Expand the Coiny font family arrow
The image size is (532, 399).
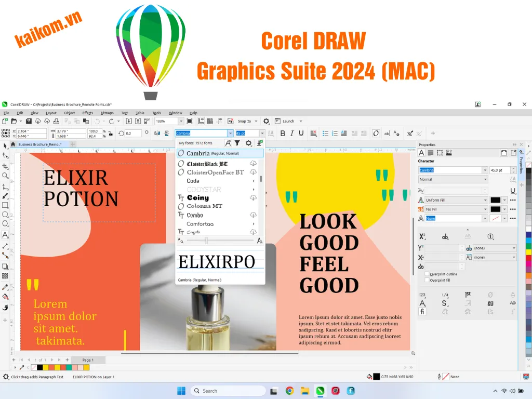pyautogui.click(x=253, y=197)
